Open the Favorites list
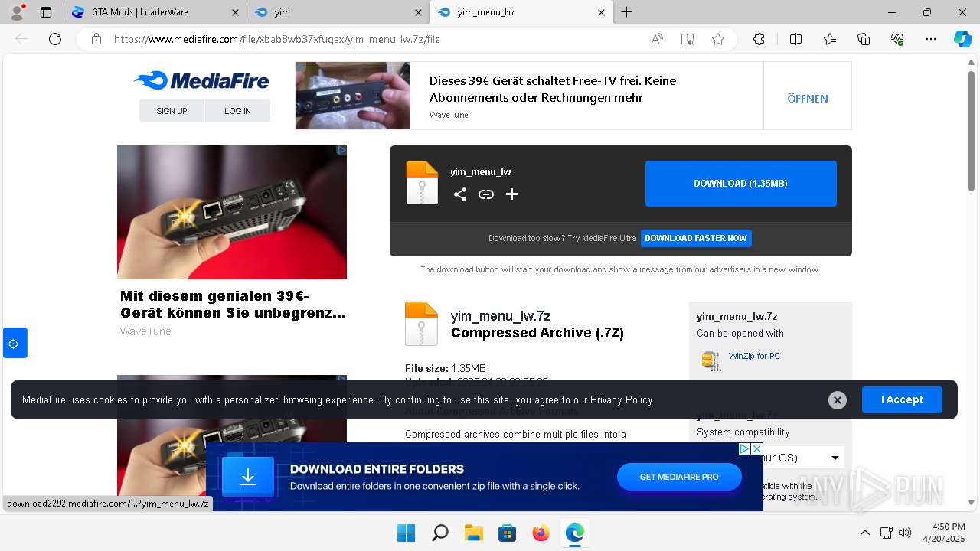The height and width of the screenshot is (551, 980). coord(830,39)
